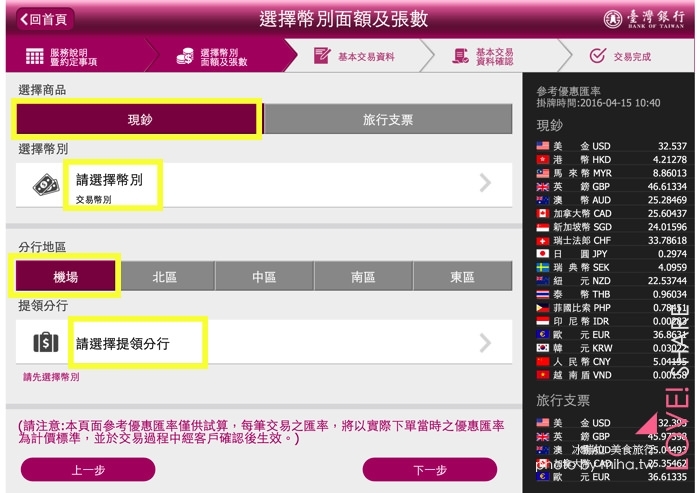Open the 請選擇幣別 currency selector field
This screenshot has width=700, height=493.
pos(264,185)
